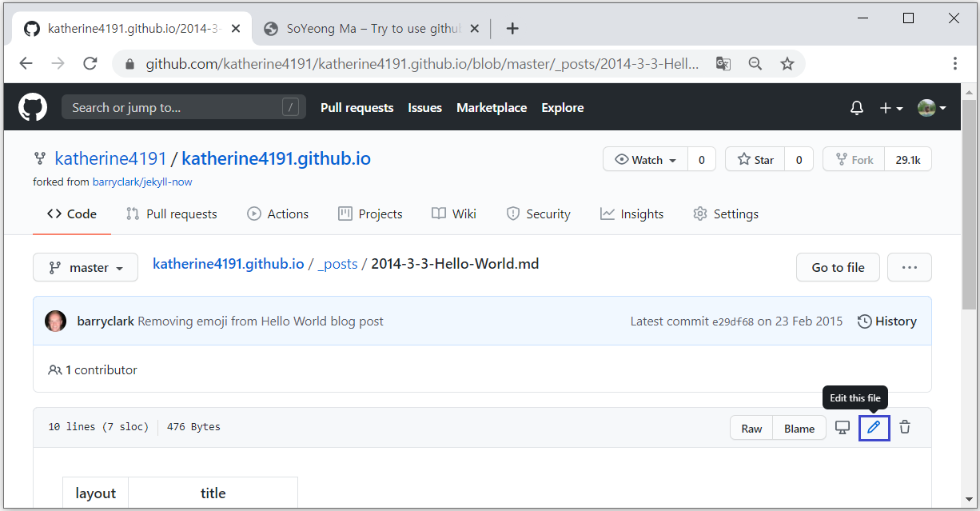The width and height of the screenshot is (980, 511).
Task: Open the Removing emoji commit message
Action: (x=261, y=321)
